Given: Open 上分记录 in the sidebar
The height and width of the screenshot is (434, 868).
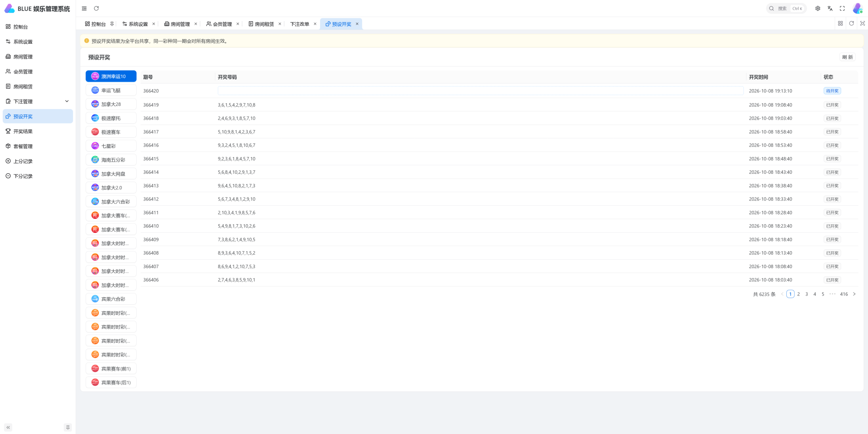Looking at the screenshot, I should [38, 161].
